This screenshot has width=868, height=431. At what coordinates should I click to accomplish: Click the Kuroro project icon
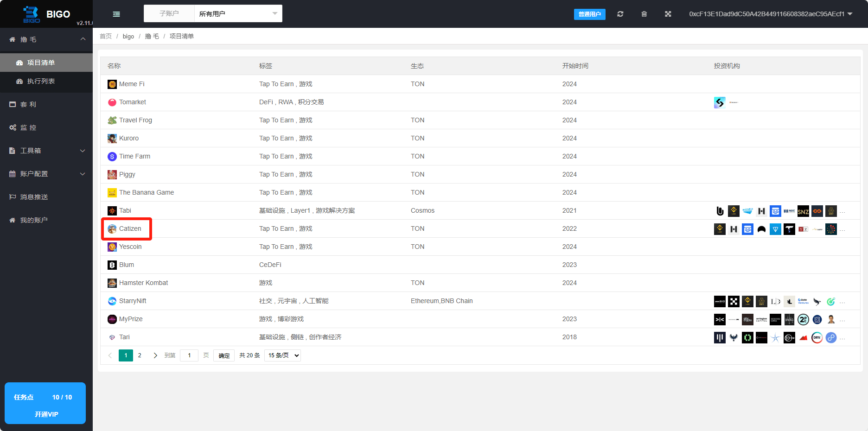pyautogui.click(x=112, y=139)
